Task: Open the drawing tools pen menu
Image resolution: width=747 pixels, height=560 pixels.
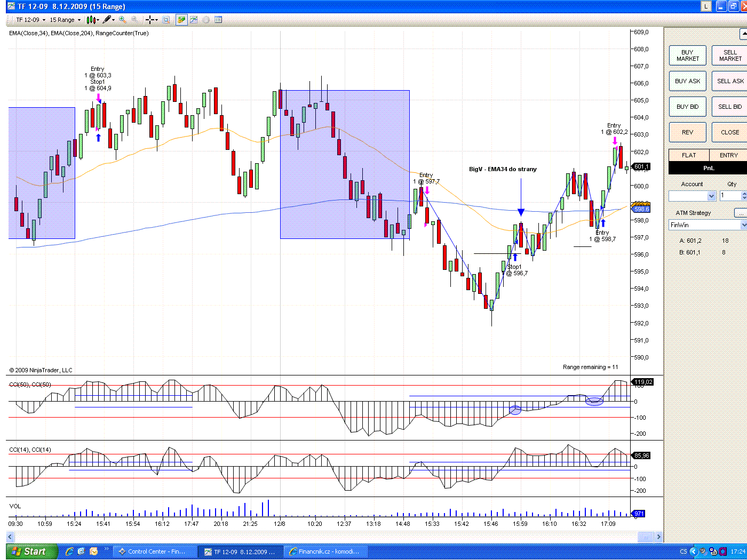Action: tap(108, 20)
